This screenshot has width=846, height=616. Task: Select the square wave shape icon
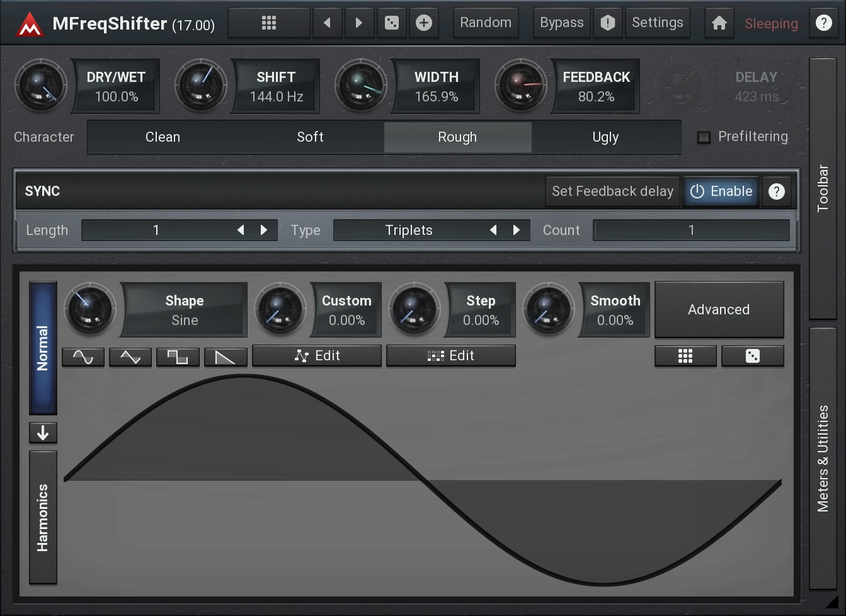point(178,357)
